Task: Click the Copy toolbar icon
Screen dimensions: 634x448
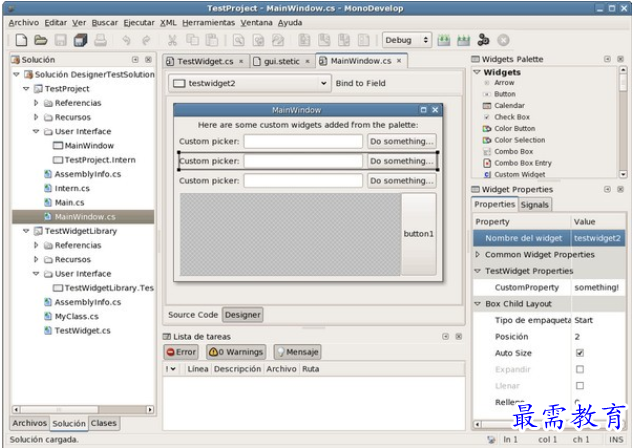Action: (x=192, y=40)
